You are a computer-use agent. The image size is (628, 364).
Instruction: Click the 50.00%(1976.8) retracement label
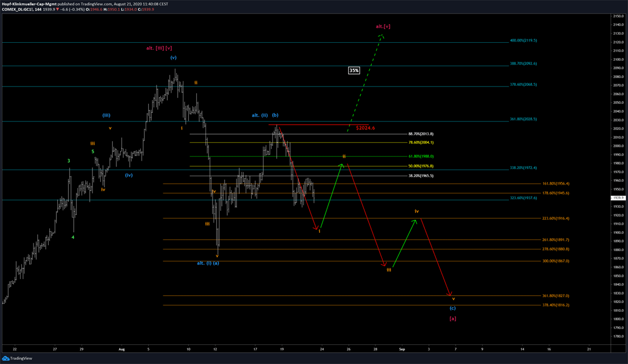[x=421, y=166]
